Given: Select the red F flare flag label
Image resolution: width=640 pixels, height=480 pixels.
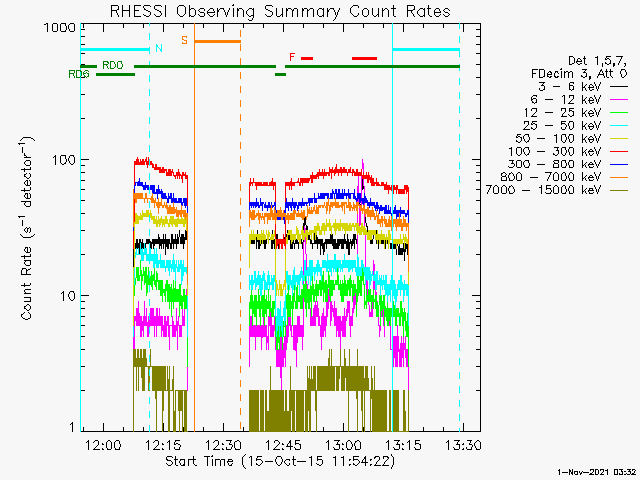Looking at the screenshot, I should point(292,58).
